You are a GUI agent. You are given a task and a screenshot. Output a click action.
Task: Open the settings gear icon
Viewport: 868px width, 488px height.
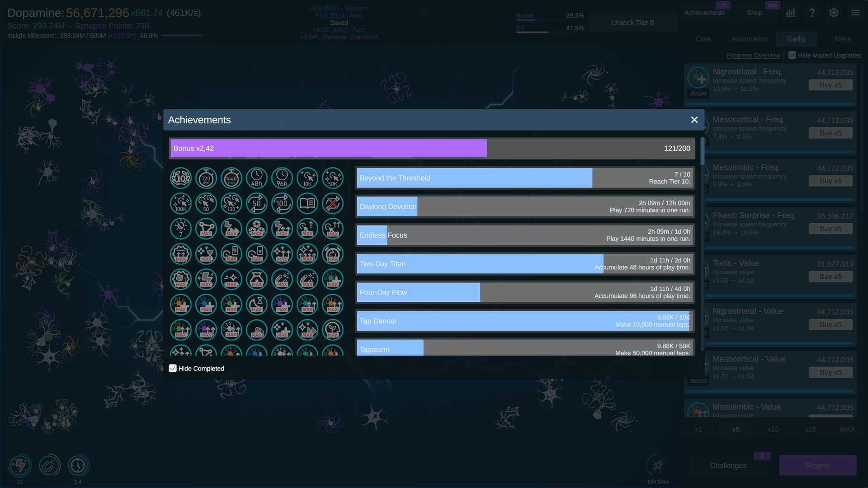(x=834, y=12)
